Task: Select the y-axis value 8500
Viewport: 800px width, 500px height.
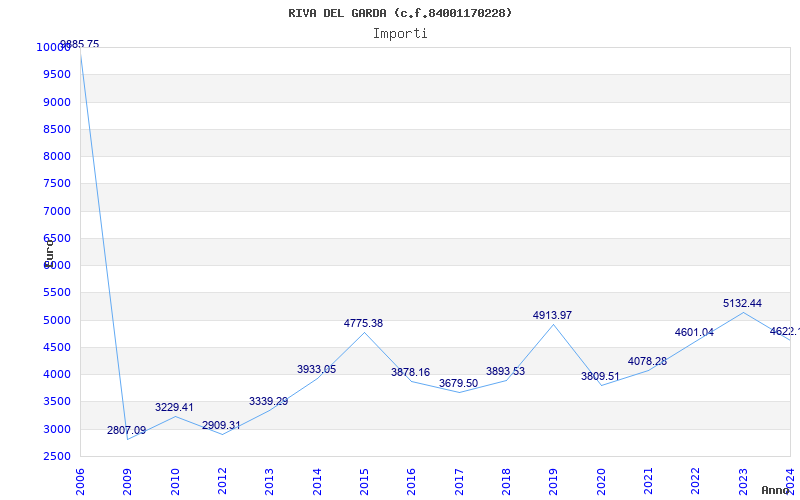Action: pos(57,129)
